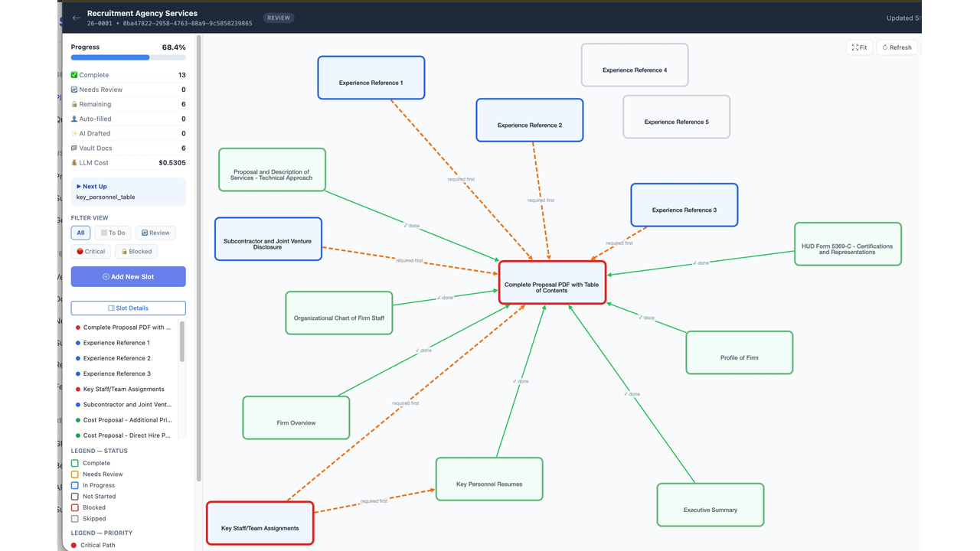This screenshot has height=551, width=980.
Task: Select Organizational Chart of Firm Staff node
Action: click(x=339, y=313)
